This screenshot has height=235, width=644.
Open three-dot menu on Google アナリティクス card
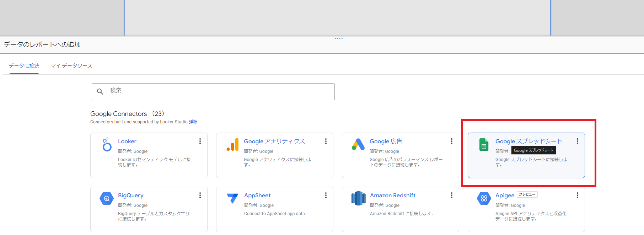[x=326, y=141]
